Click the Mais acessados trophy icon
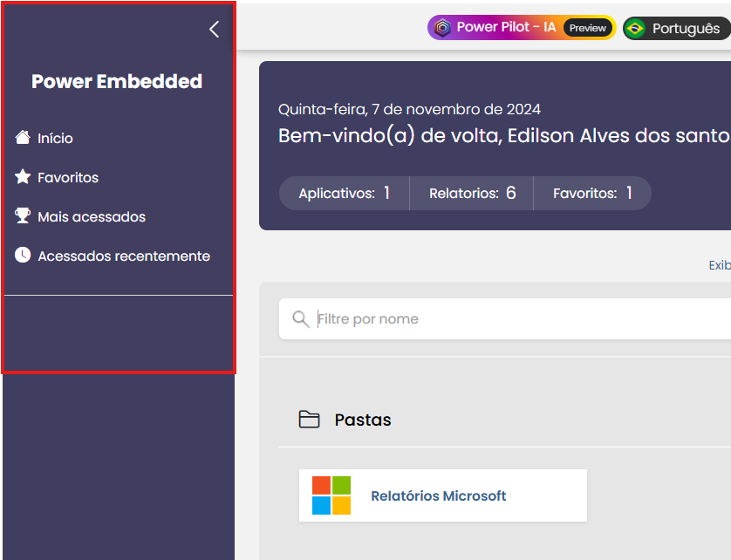Screen dimensions: 731x560 23,216
